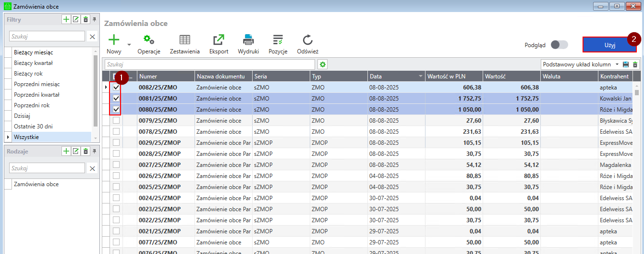Select the Ostatnie 30 dni filter
Screen dimensions: 644x254
click(x=33, y=127)
